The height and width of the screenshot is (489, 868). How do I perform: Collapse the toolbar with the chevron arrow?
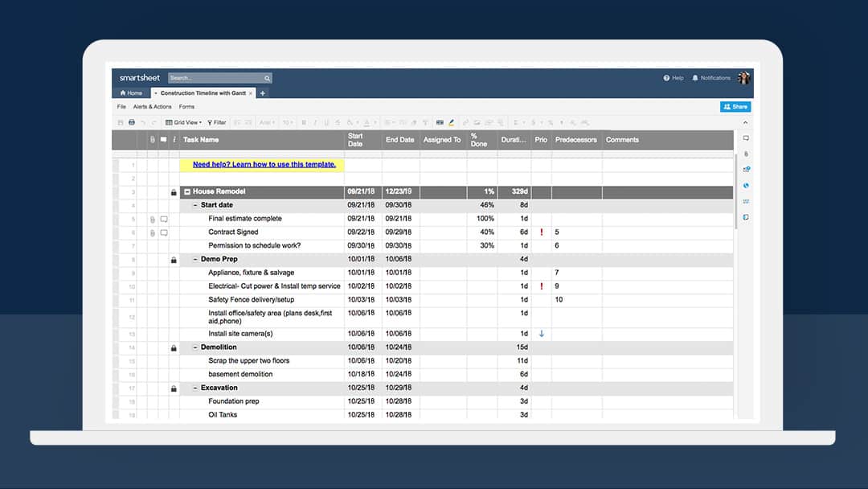click(x=744, y=122)
